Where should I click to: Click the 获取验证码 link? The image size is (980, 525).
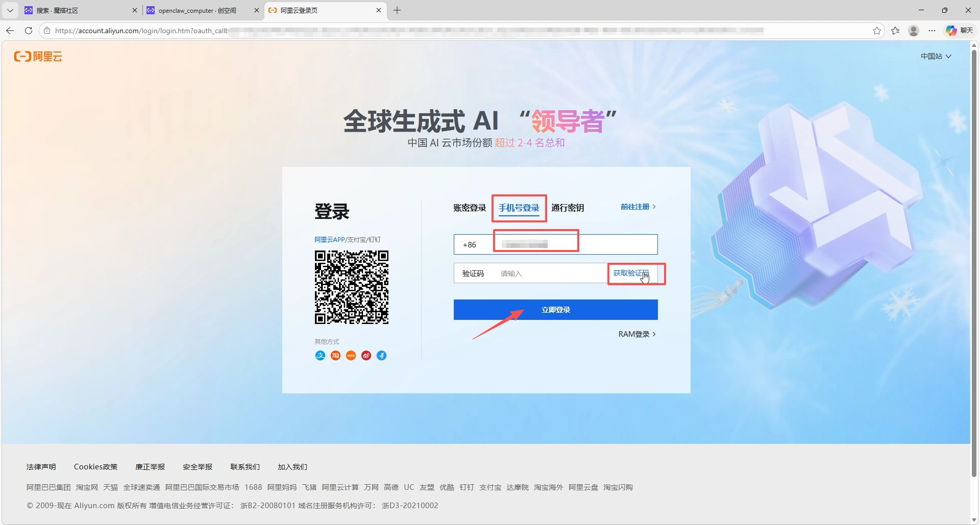[x=631, y=273]
